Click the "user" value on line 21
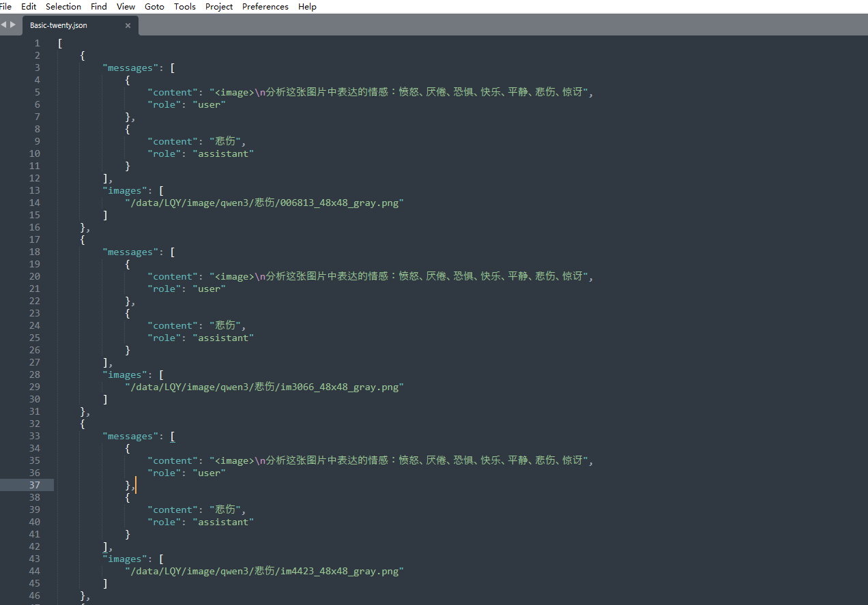 tap(209, 289)
